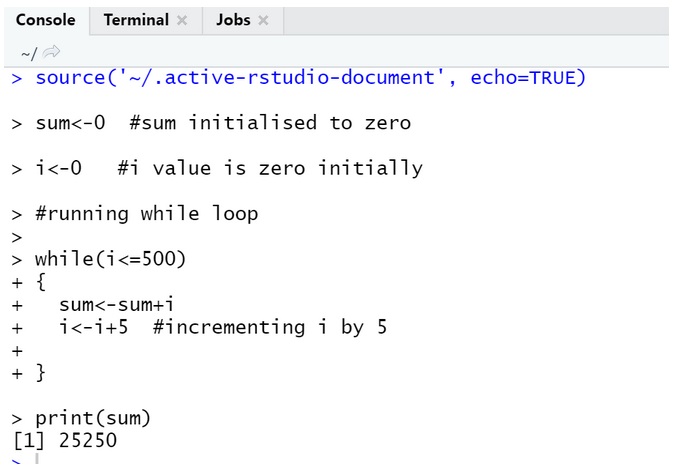This screenshot has height=467, width=675.
Task: Click the '#incrementing i by 5' comment
Action: pyautogui.click(x=270, y=327)
